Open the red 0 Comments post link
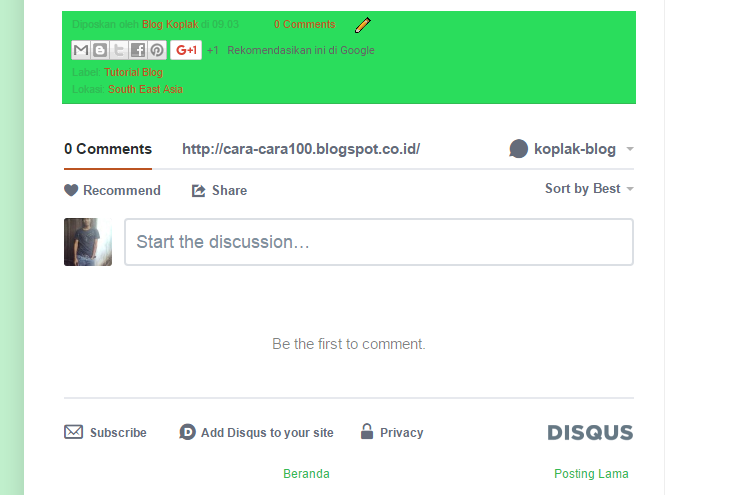Viewport: 750px width, 495px height. (x=305, y=24)
